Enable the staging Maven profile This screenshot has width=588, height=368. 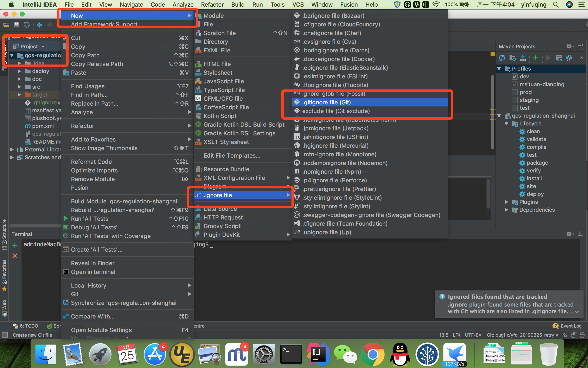[x=514, y=100]
